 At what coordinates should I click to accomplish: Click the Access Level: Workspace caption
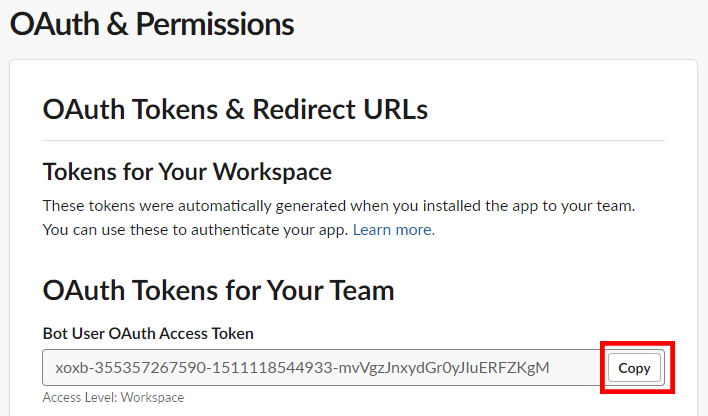pyautogui.click(x=113, y=397)
